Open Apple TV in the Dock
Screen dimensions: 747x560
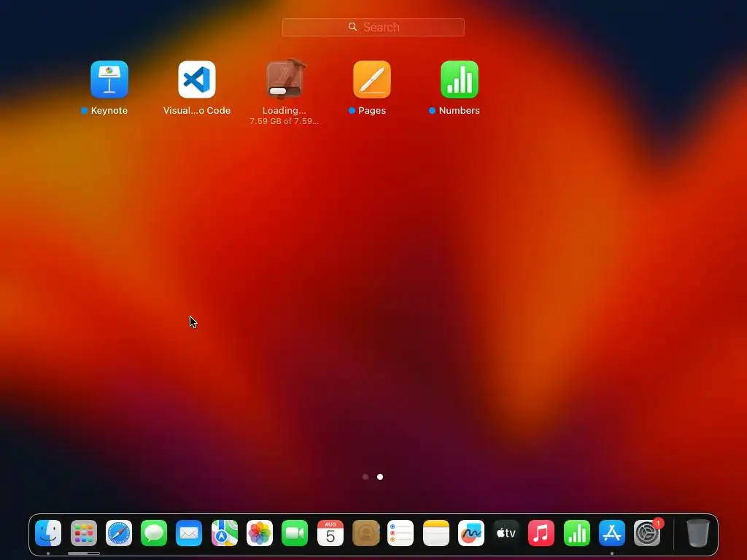tap(506, 533)
